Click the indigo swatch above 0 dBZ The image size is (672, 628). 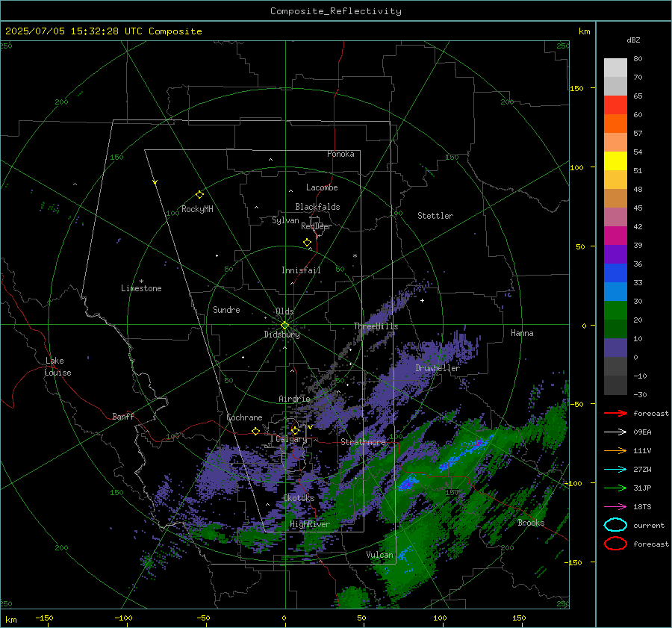(x=615, y=348)
